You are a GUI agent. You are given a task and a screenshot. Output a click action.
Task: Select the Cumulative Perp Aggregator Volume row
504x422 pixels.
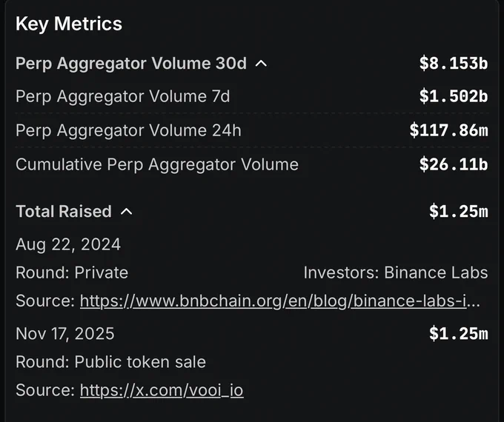[x=252, y=164]
